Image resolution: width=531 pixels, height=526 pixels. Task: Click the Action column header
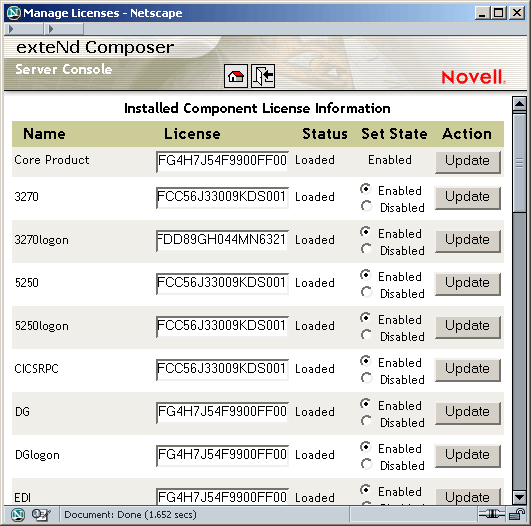tap(467, 134)
